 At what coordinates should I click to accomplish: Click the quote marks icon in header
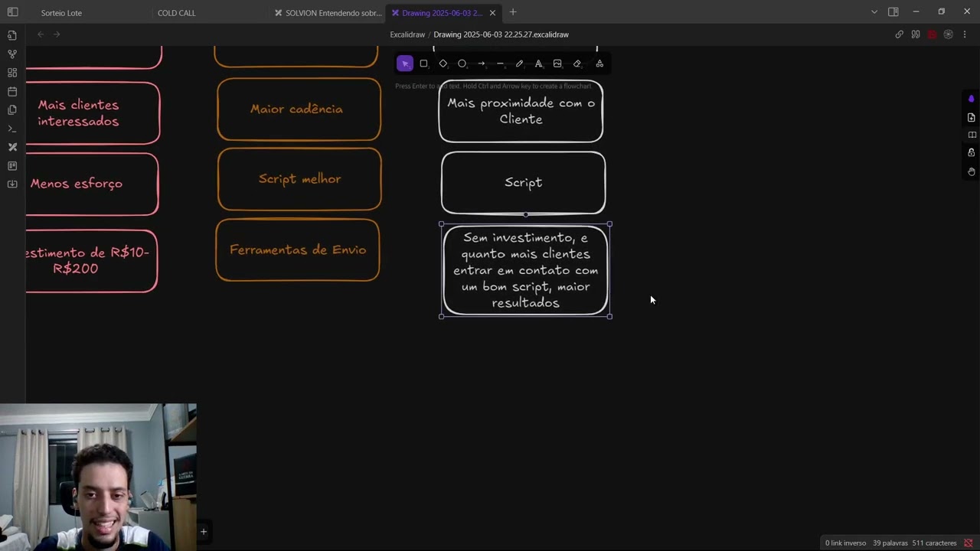(916, 34)
